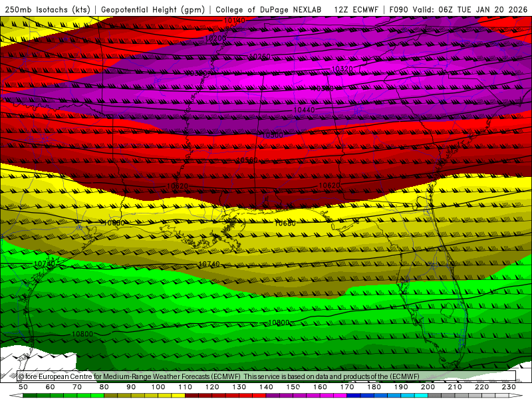Click the right end arrow of the color bar

click(516, 396)
